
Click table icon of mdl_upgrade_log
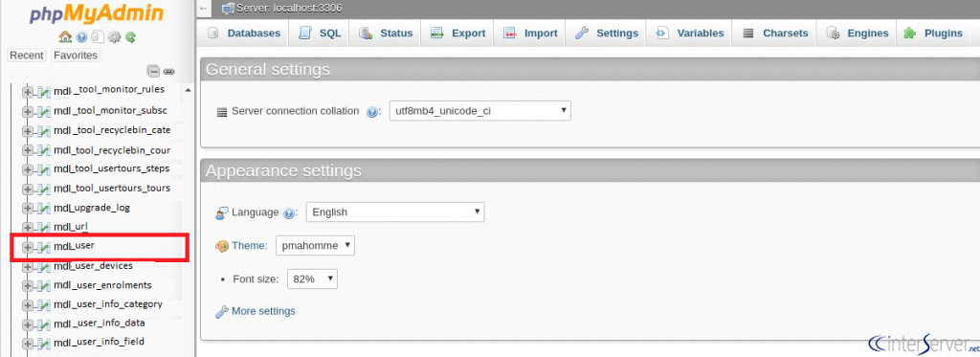click(44, 209)
